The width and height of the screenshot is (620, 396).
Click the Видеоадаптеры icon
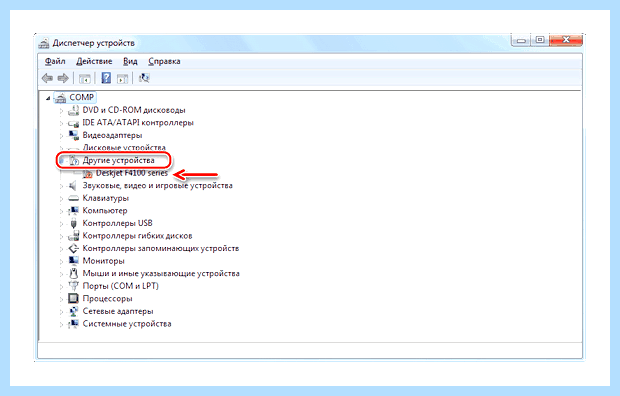point(74,135)
